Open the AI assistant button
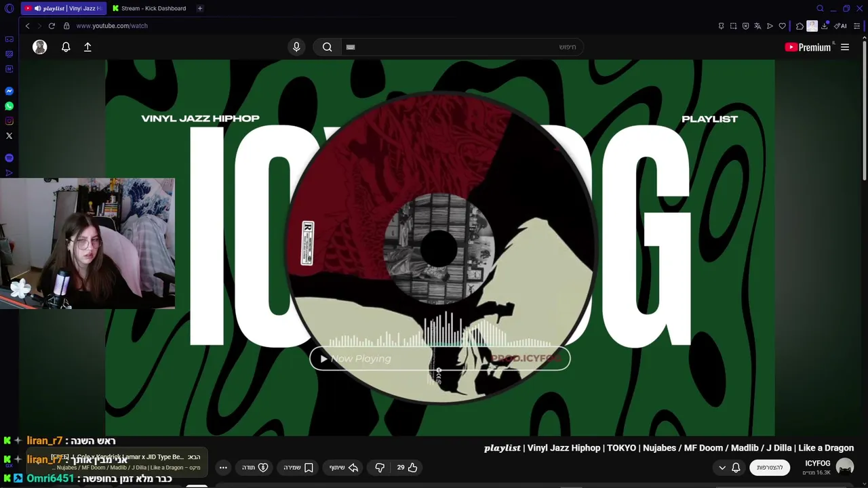The height and width of the screenshot is (488, 868). click(840, 26)
